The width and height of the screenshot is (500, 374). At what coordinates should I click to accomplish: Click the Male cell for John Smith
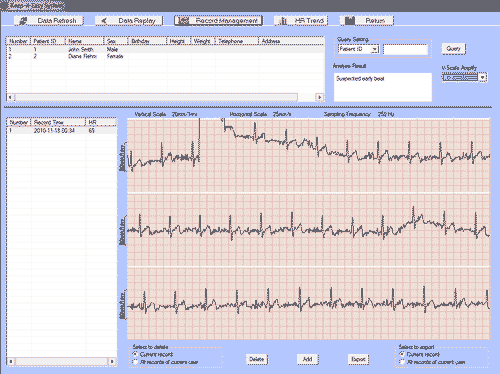(x=112, y=49)
